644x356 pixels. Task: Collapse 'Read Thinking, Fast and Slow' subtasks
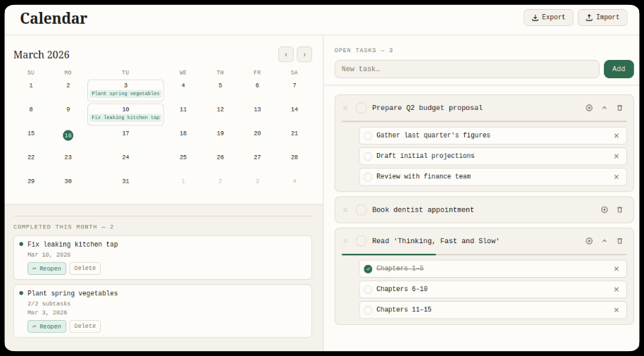click(604, 241)
